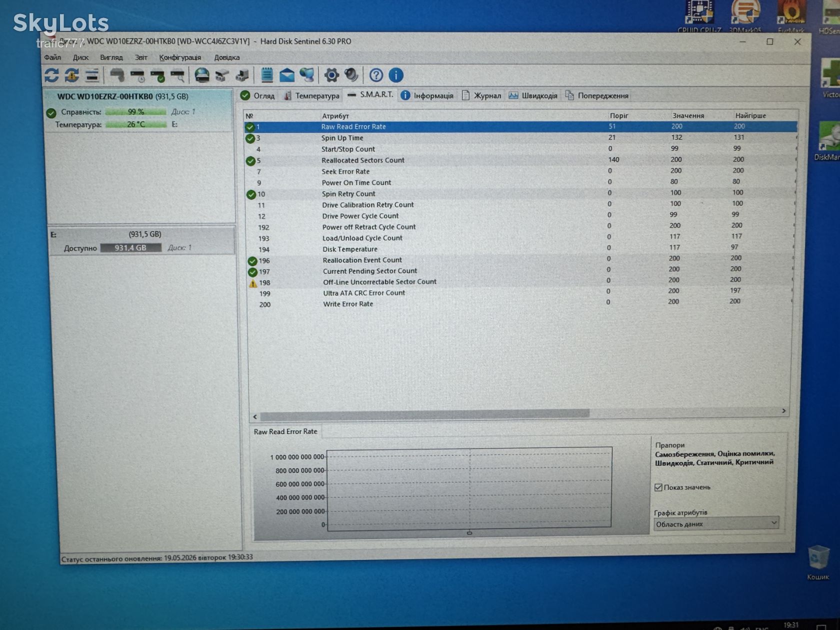Select the Off-Line Uncorrectable Sector Count row
The width and height of the screenshot is (840, 630).
click(x=520, y=282)
